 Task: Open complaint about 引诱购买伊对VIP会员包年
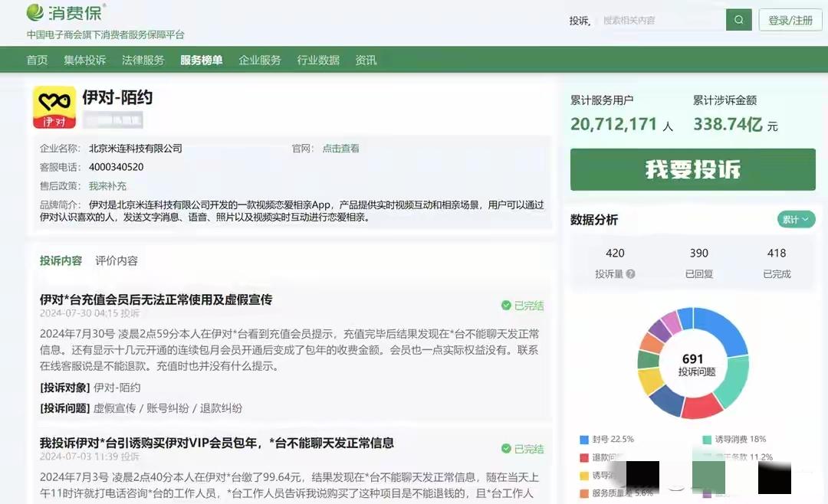point(216,443)
